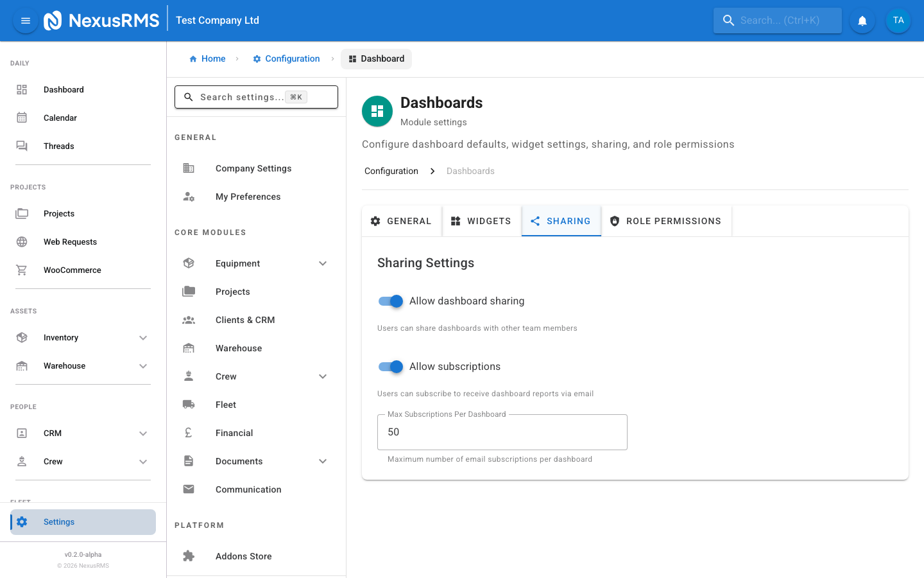Open the WooCommerce module

(72, 270)
